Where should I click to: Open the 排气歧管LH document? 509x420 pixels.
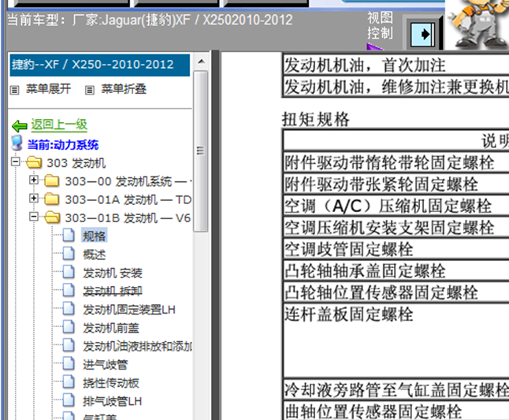(113, 402)
